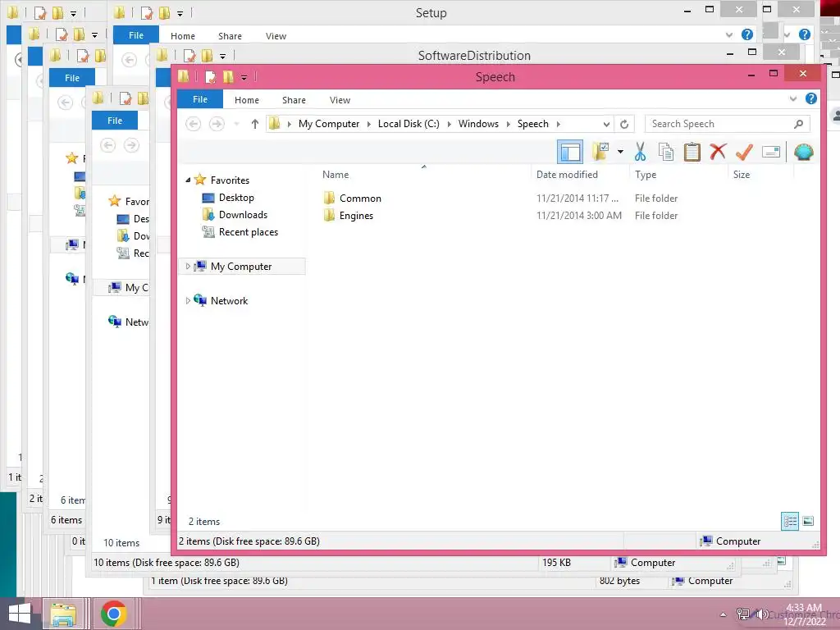840x630 pixels.
Task: Open Google Chrome from the taskbar
Action: pos(113,614)
